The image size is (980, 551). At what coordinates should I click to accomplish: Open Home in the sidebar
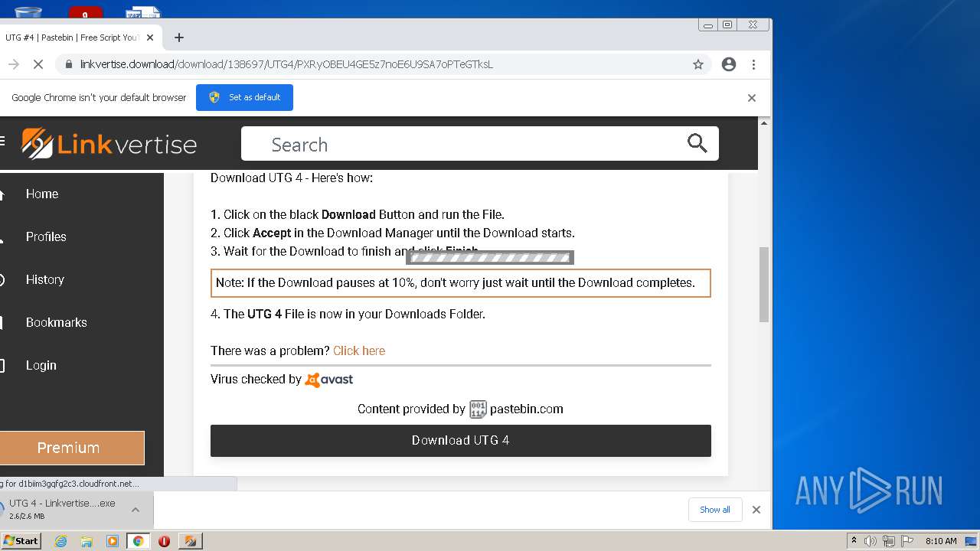[x=42, y=194]
